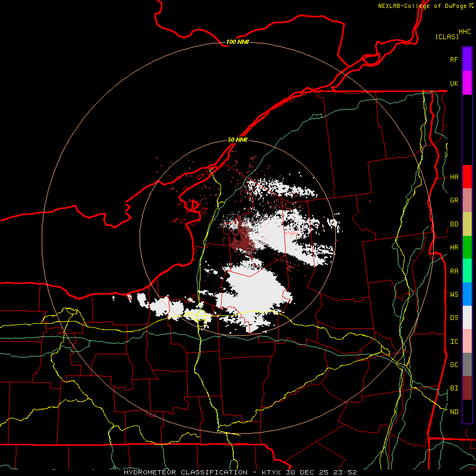Click the pink ice crystal patch east of radar
Image resolution: width=476 pixels, height=476 pixels.
[293, 233]
